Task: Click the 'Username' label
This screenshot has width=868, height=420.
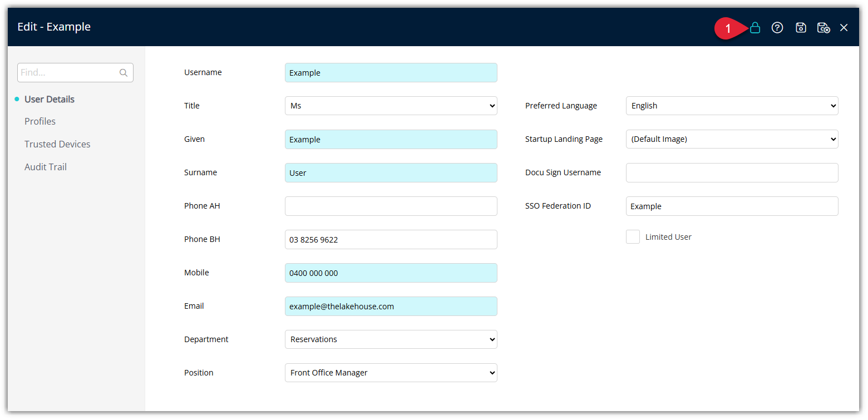Action: point(203,72)
